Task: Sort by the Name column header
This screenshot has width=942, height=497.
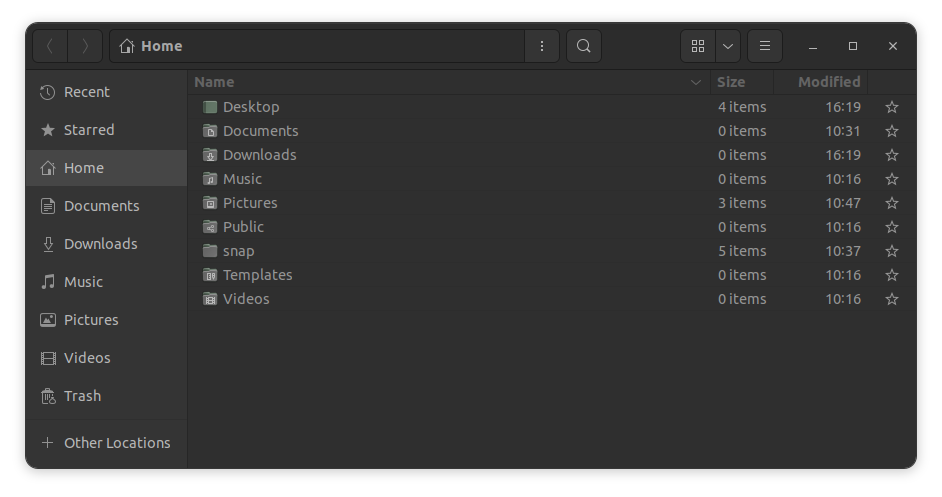Action: (449, 82)
